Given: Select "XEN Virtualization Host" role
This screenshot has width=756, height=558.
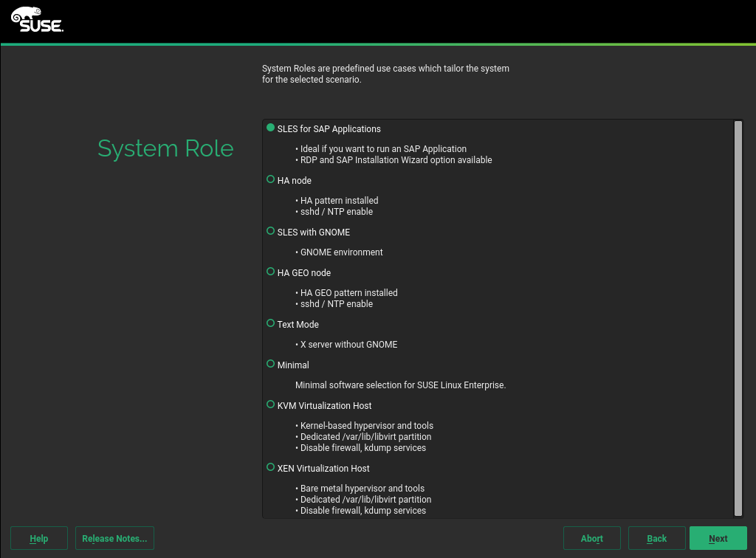Looking at the screenshot, I should tap(323, 468).
